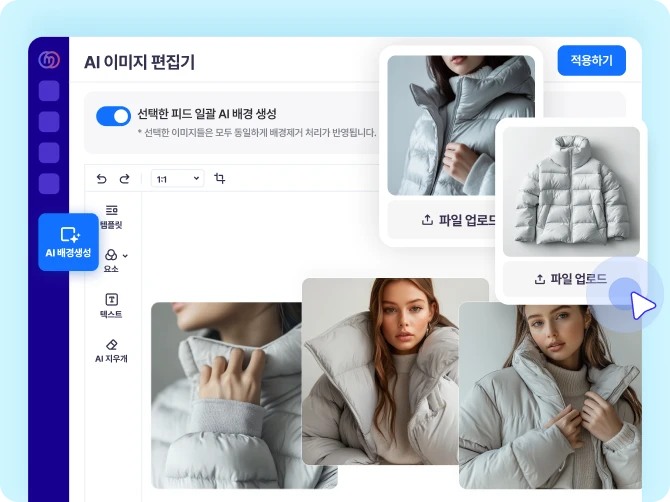Expand the 요소 (elements) chevron menu
Screen dimensions: 670x502
pyautogui.click(x=125, y=256)
